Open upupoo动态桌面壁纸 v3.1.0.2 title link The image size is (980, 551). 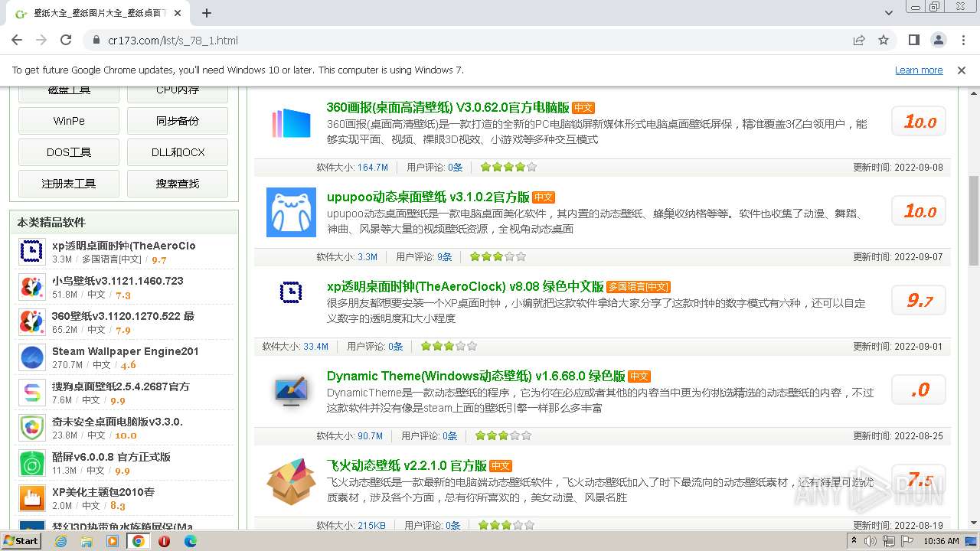[428, 197]
